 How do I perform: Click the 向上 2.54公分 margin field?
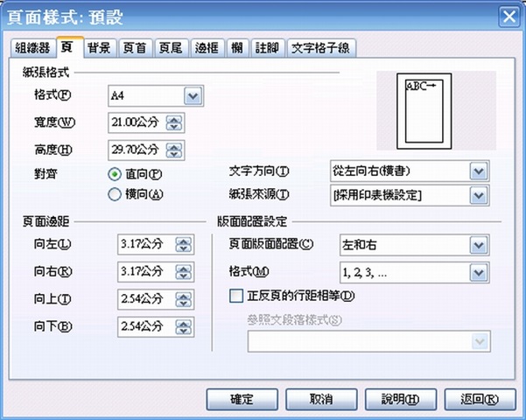tap(146, 299)
